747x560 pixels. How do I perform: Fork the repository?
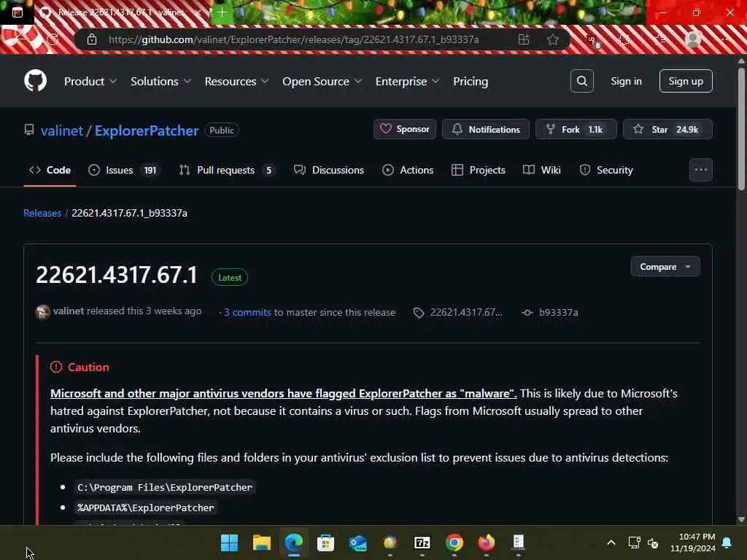pyautogui.click(x=576, y=129)
